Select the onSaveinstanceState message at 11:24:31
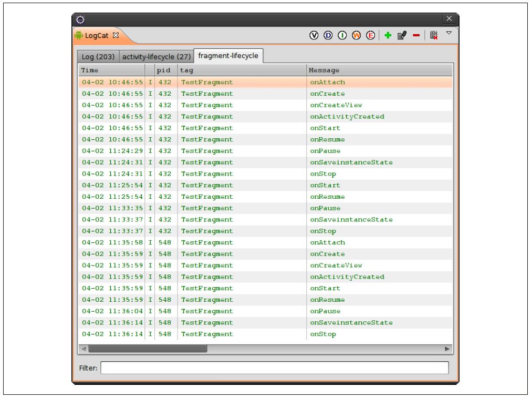This screenshot has width=532, height=398. 351,162
